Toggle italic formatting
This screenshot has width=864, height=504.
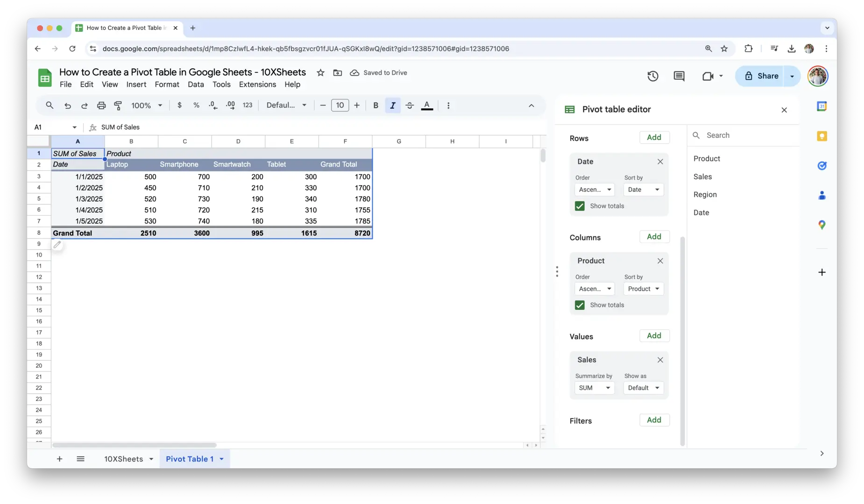click(393, 105)
